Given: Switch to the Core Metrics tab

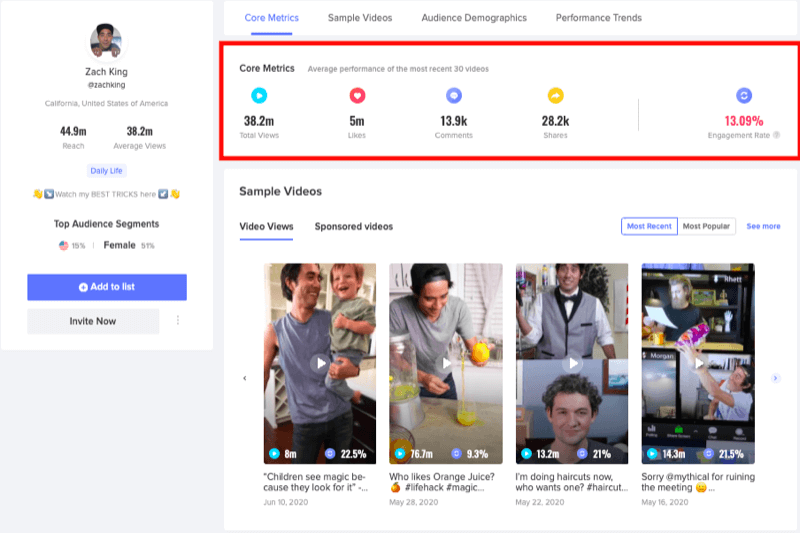Looking at the screenshot, I should coord(271,18).
